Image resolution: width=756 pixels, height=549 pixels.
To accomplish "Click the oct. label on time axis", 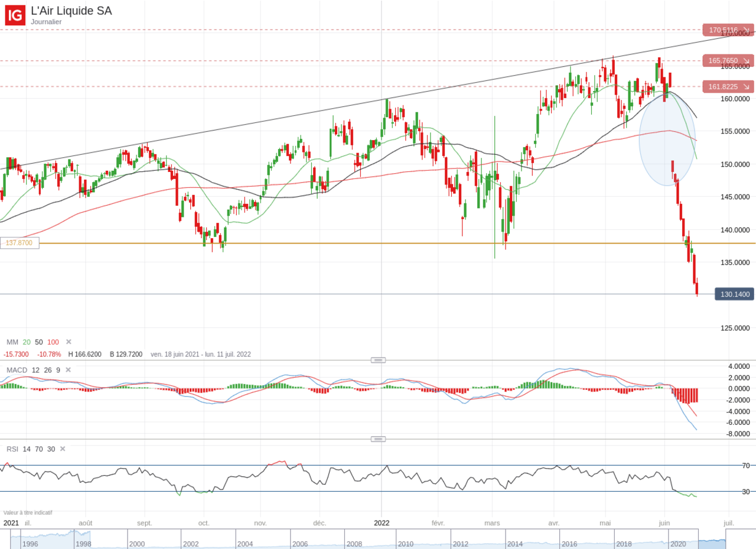I will pos(204,523).
